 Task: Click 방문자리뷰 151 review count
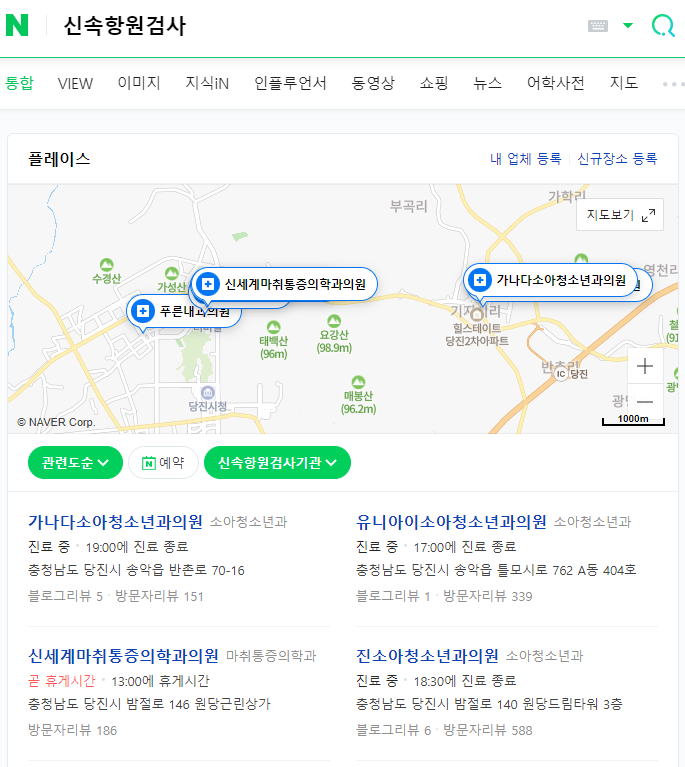point(159,596)
